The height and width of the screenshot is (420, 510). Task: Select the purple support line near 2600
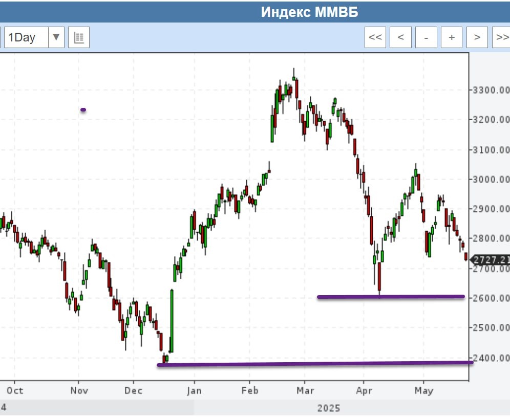(x=391, y=297)
